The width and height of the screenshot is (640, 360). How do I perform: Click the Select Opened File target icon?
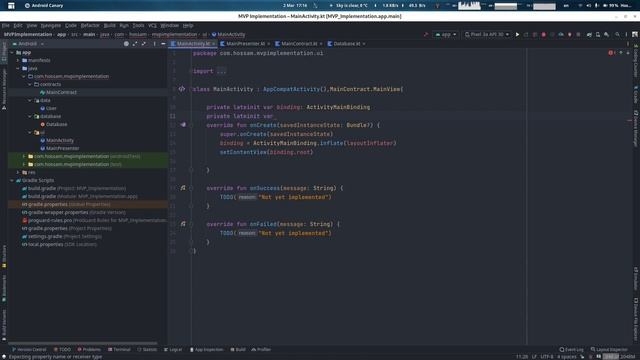click(x=126, y=44)
